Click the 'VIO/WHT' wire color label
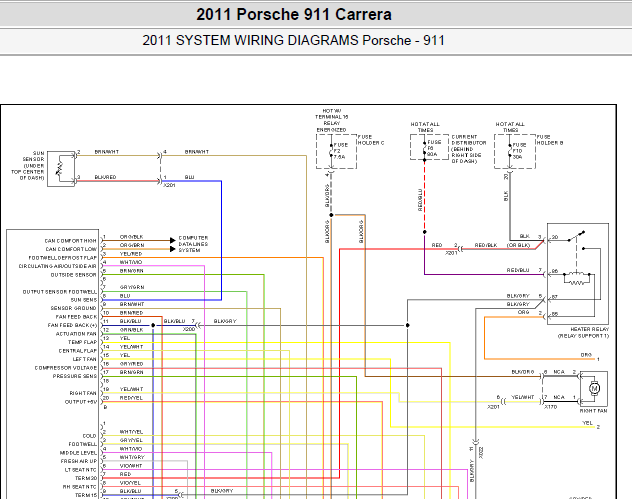 pos(131,466)
